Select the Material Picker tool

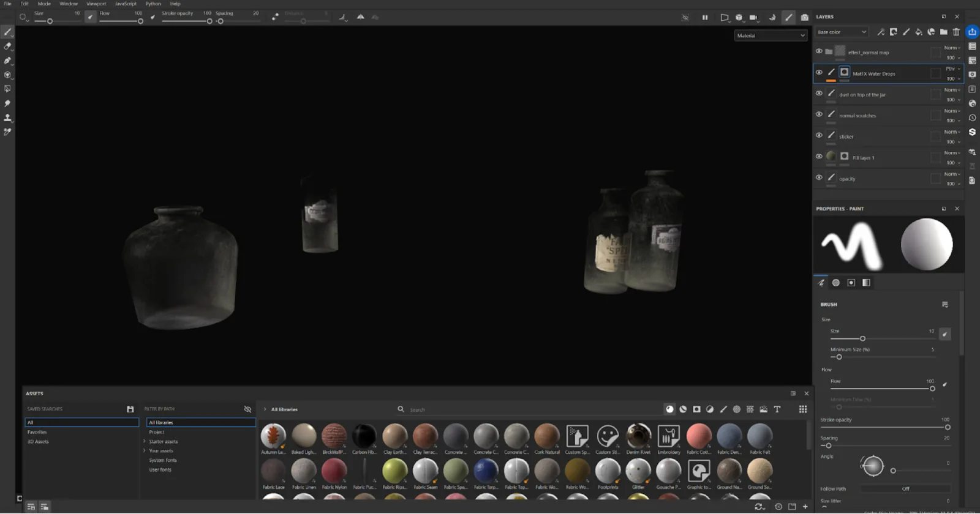tap(7, 132)
